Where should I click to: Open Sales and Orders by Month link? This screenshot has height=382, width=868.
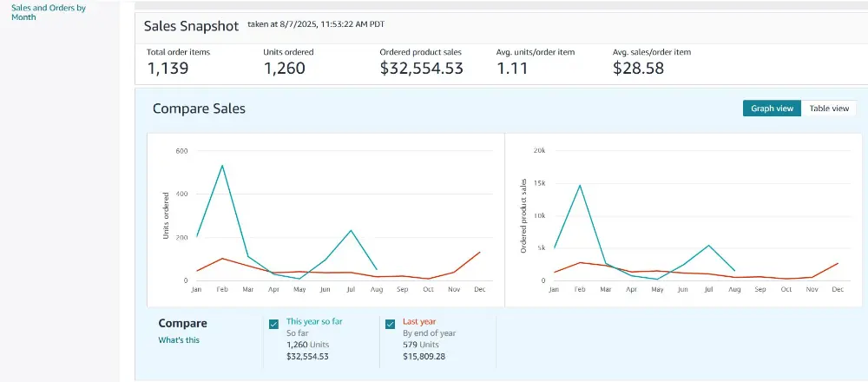tap(49, 13)
